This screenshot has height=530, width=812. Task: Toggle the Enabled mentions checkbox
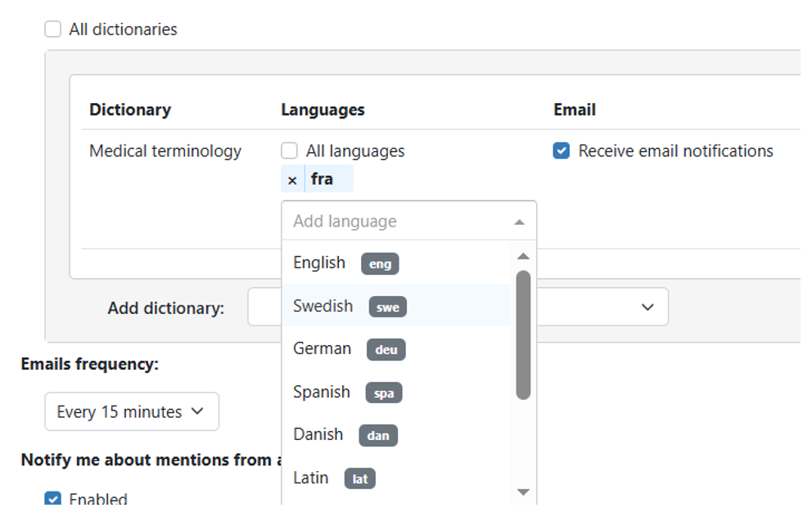coord(53,499)
